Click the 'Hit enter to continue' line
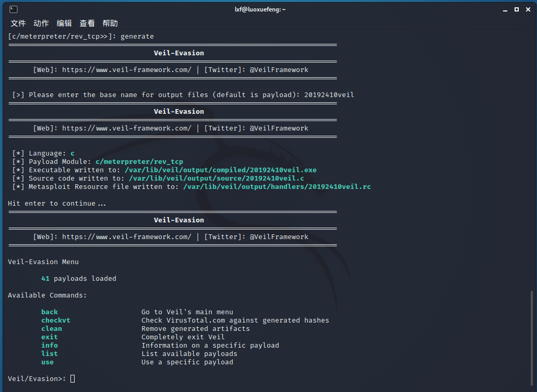The height and width of the screenshot is (392, 537). pyautogui.click(x=57, y=203)
